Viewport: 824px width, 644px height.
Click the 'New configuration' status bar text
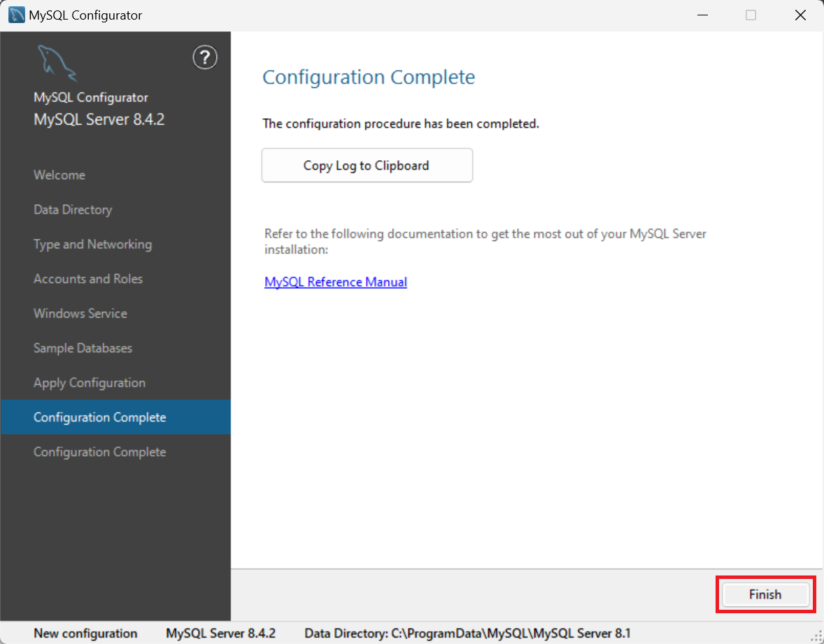[x=85, y=634]
